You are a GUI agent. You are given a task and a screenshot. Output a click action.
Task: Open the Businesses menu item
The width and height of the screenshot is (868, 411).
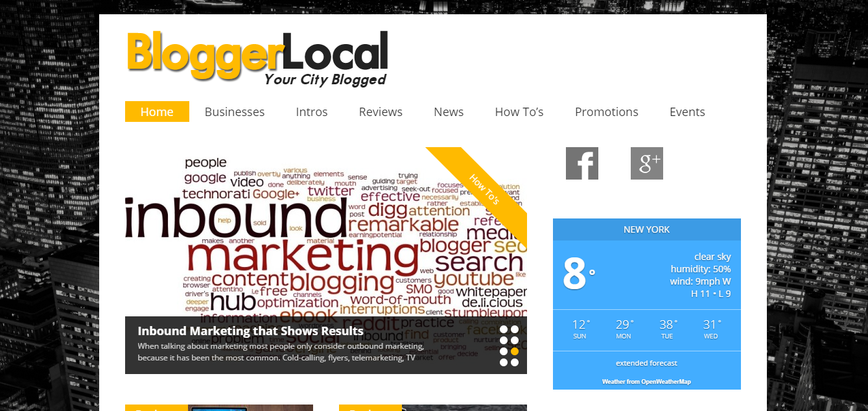(x=235, y=112)
